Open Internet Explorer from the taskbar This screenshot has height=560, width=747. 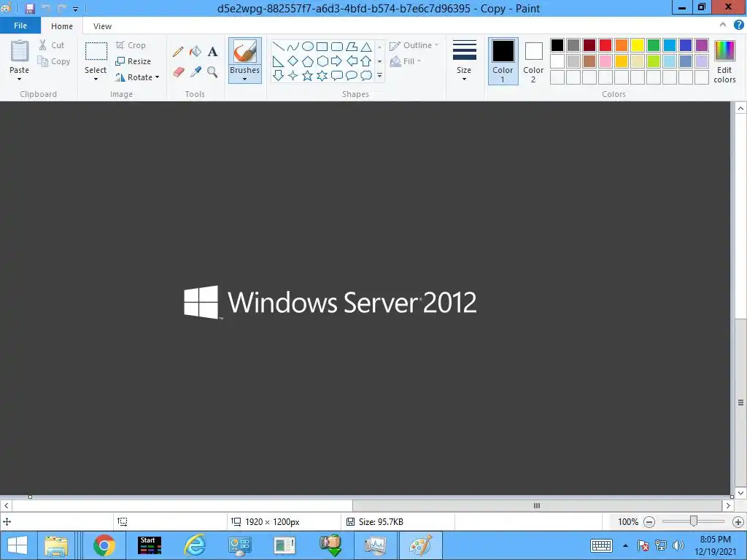point(195,545)
